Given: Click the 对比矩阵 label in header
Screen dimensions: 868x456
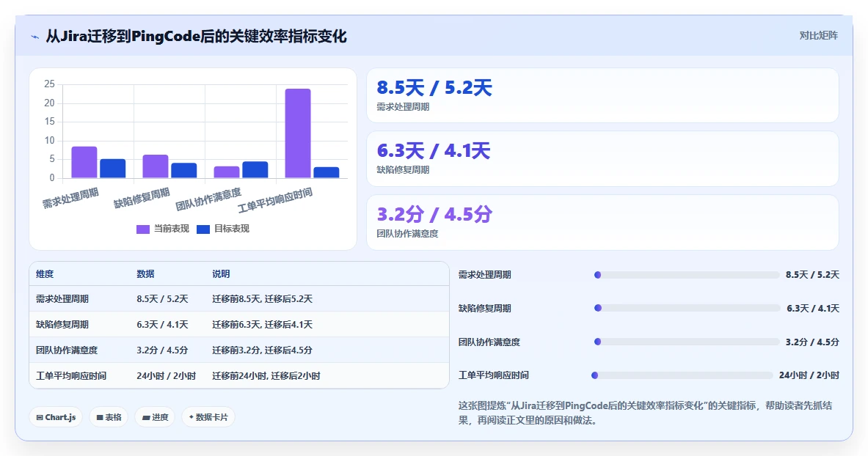Looking at the screenshot, I should point(818,35).
